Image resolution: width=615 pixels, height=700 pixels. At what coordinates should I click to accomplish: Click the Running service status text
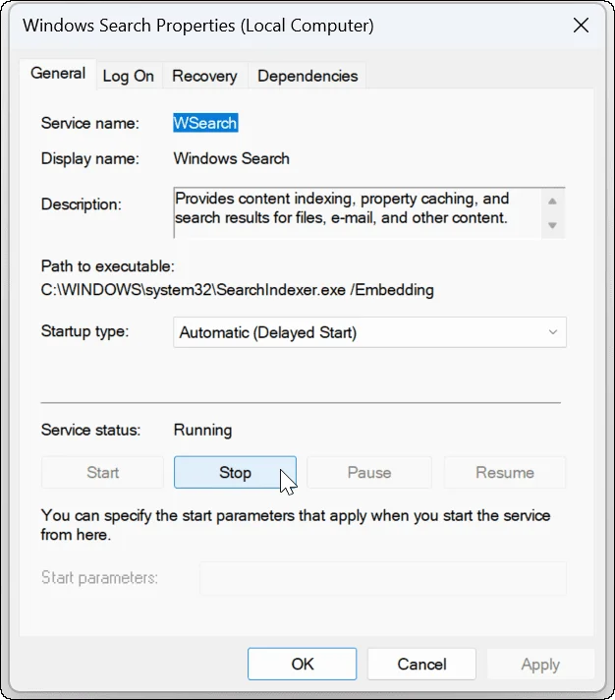[x=203, y=430]
